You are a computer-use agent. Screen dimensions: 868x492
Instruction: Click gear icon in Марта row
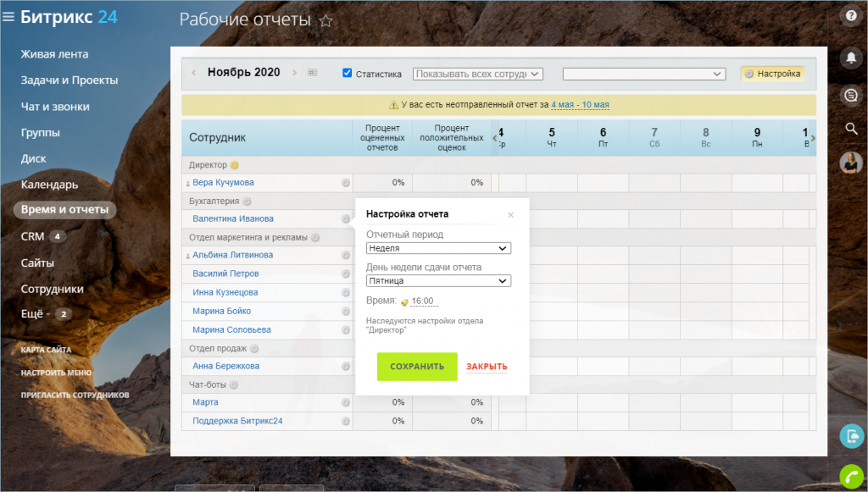click(346, 402)
